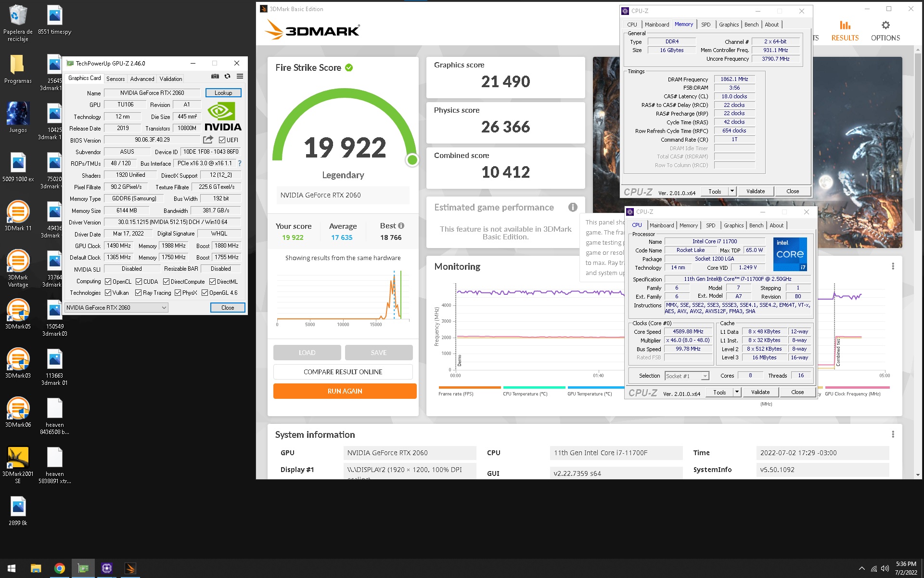Click the GPU Name field in GPU-Z

point(152,93)
